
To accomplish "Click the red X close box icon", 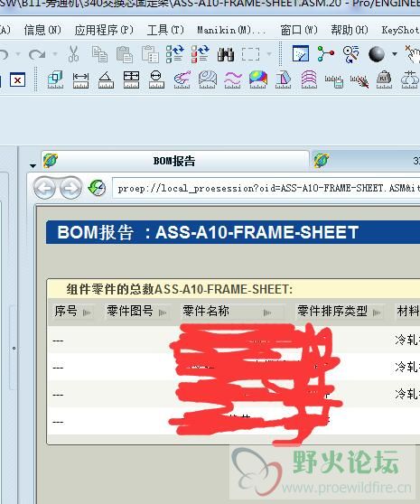I will tap(18, 80).
